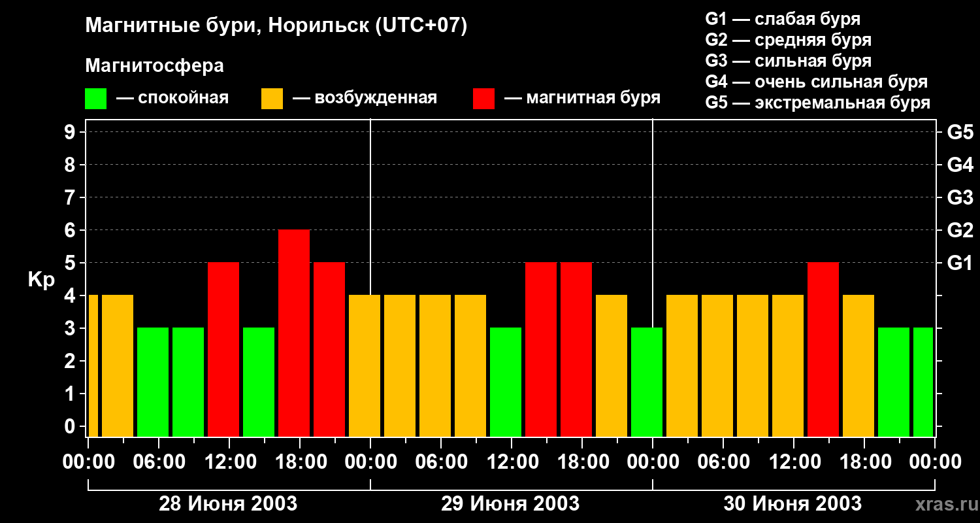
Task: Click the '— возбужденная' legend label
Action: tap(365, 99)
